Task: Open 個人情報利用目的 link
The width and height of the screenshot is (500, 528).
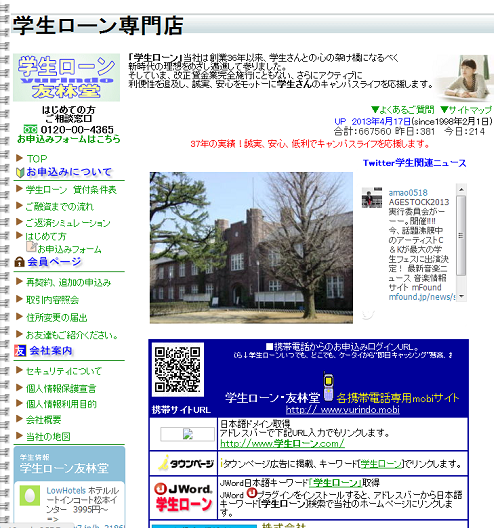Action: pos(61,404)
